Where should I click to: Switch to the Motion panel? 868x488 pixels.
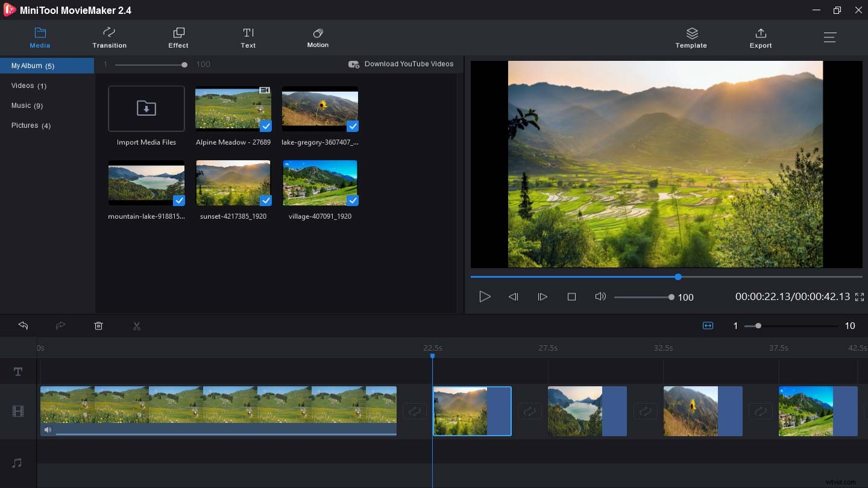pos(318,37)
